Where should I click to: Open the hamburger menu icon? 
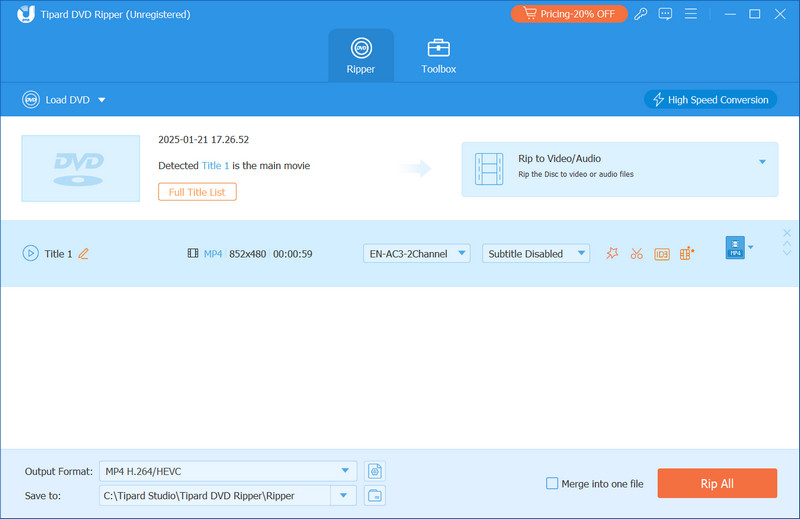691,14
